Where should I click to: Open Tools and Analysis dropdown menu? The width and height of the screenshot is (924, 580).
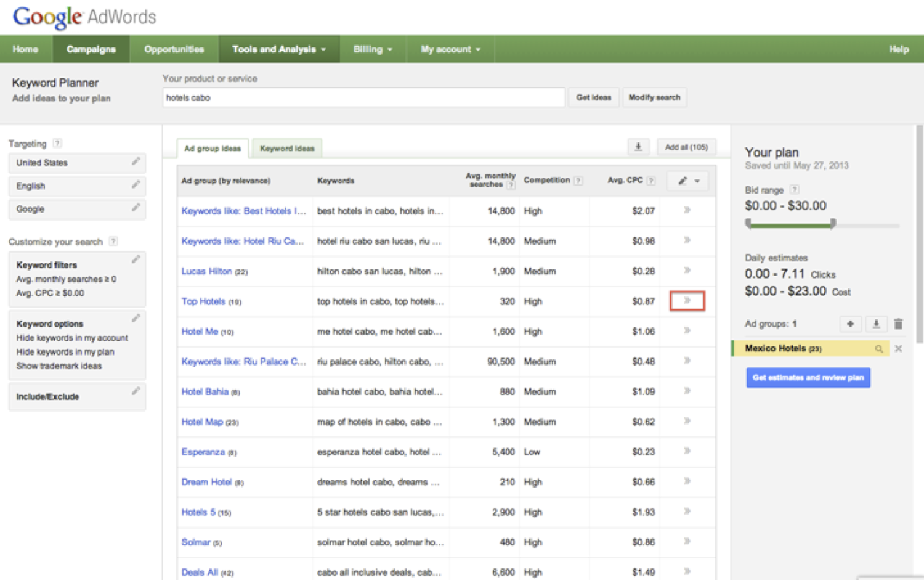278,49
